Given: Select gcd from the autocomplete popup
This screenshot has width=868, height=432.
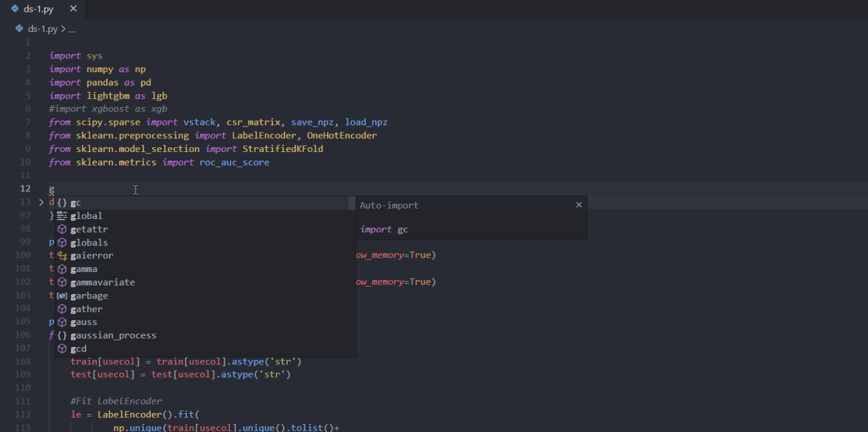Looking at the screenshot, I should 79,348.
